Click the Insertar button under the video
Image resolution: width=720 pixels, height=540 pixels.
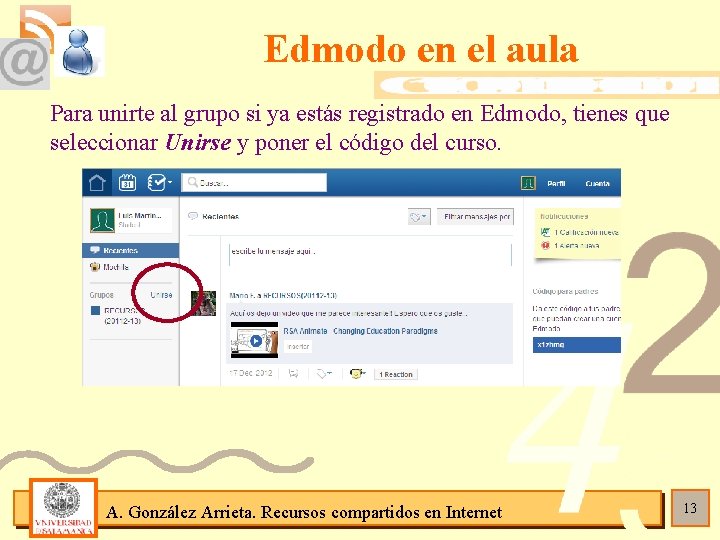[x=298, y=347]
